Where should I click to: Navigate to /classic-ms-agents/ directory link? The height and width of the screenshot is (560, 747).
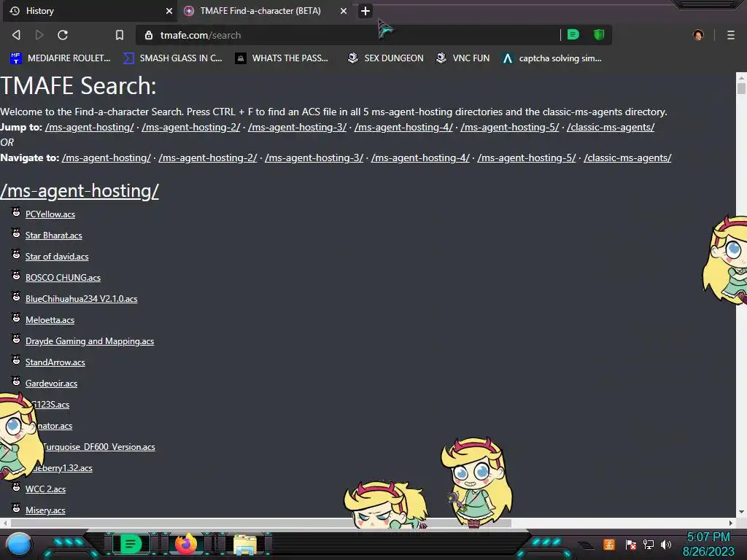tap(627, 157)
